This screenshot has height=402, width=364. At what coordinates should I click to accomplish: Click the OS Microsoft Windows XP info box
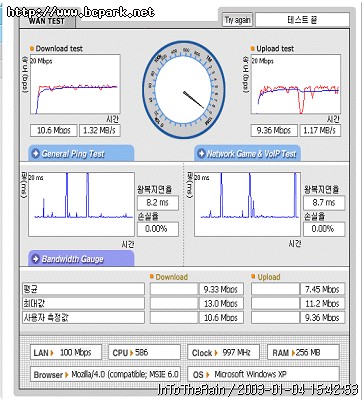pyautogui.click(x=263, y=374)
